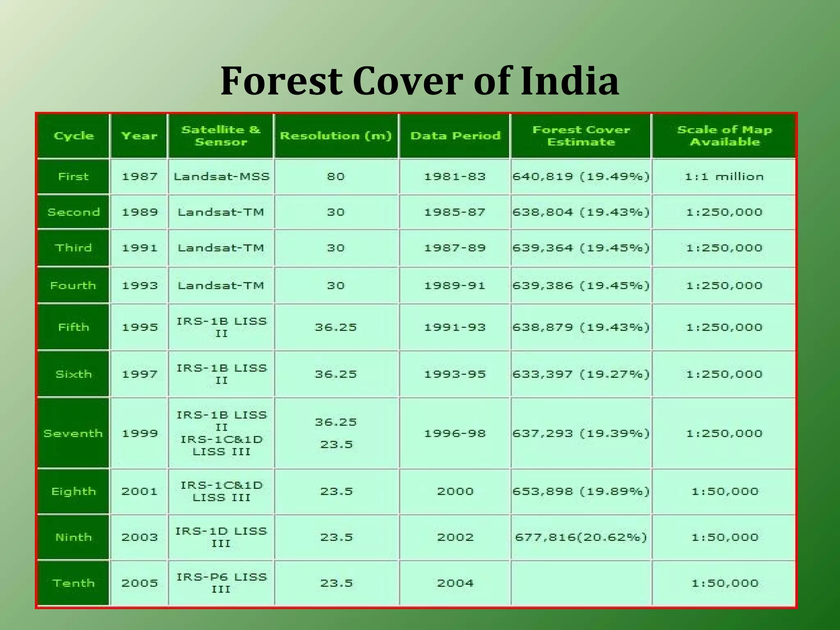Image resolution: width=840 pixels, height=630 pixels.
Task: Click the year "1989" cell
Action: coord(139,212)
